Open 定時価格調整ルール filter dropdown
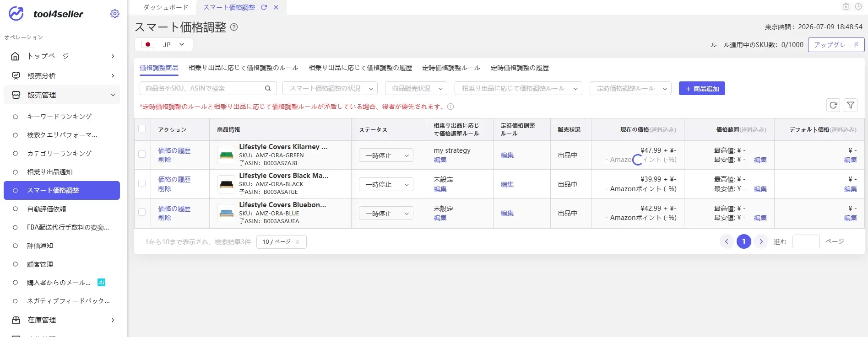 [630, 88]
